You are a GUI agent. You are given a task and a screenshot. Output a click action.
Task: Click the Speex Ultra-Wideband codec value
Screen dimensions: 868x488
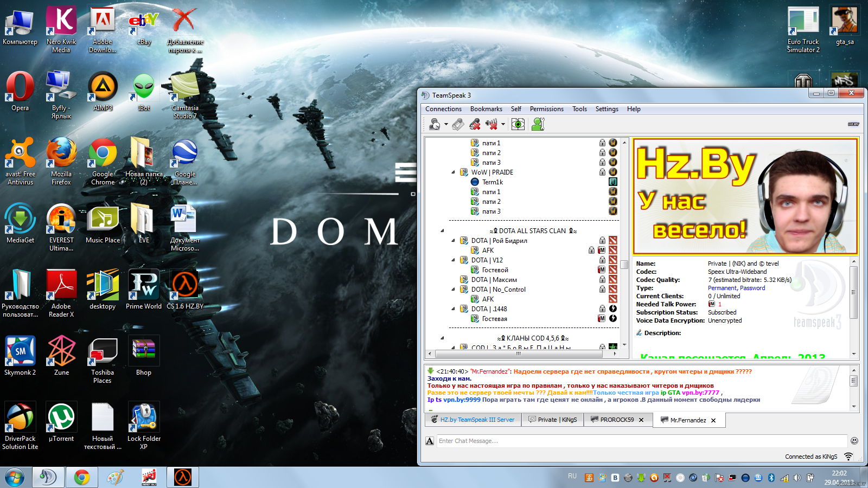coord(737,272)
